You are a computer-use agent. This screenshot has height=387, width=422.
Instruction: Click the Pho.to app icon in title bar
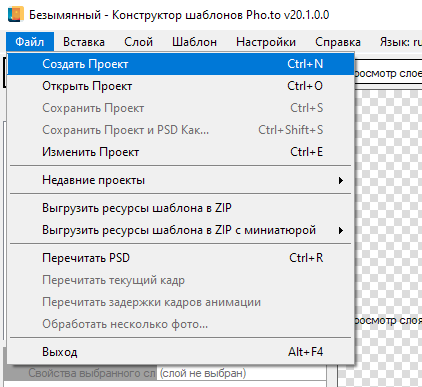(x=15, y=14)
